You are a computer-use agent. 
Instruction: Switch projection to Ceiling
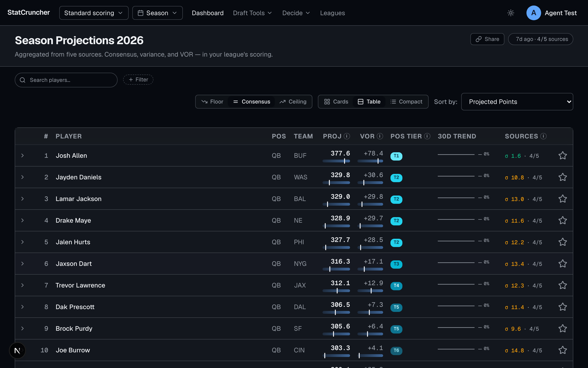pyautogui.click(x=293, y=101)
